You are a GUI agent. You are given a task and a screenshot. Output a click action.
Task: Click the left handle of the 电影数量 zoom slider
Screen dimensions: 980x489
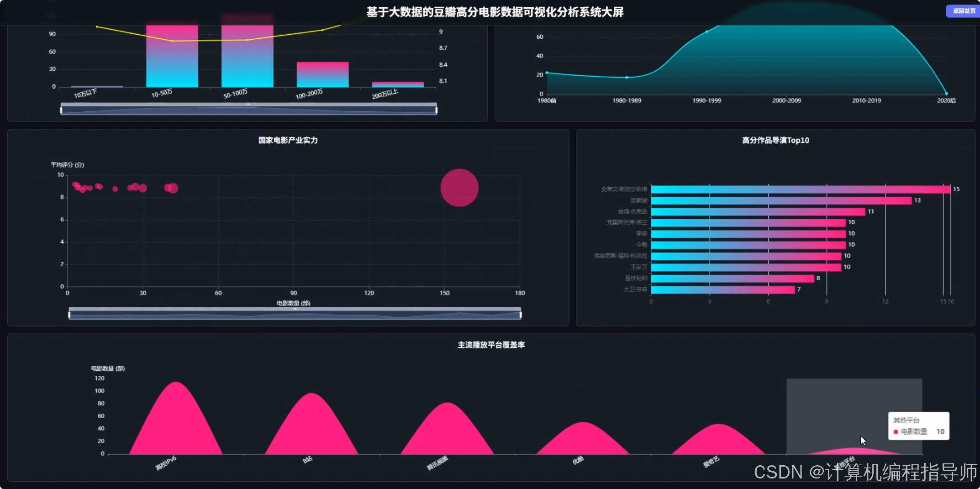(x=69, y=315)
